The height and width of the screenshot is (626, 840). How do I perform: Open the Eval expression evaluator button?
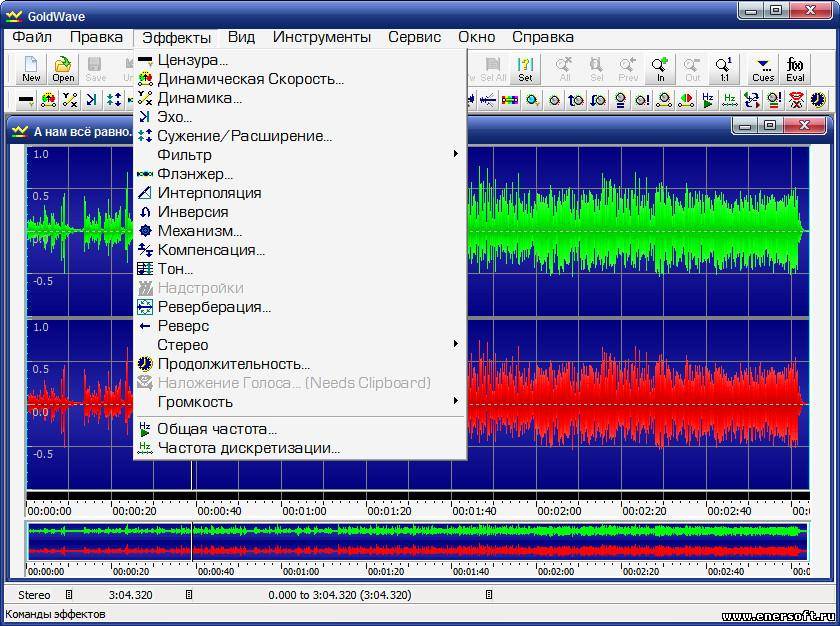tap(795, 69)
